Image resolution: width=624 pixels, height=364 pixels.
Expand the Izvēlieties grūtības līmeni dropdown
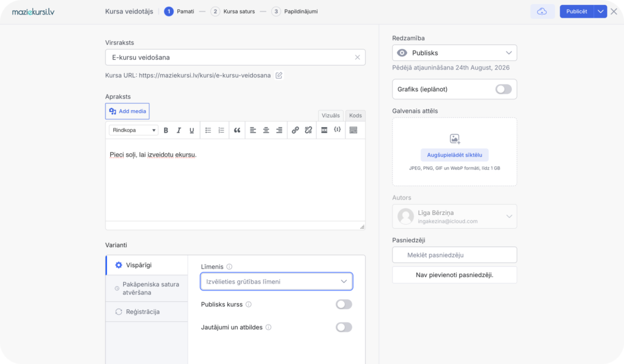tap(277, 281)
